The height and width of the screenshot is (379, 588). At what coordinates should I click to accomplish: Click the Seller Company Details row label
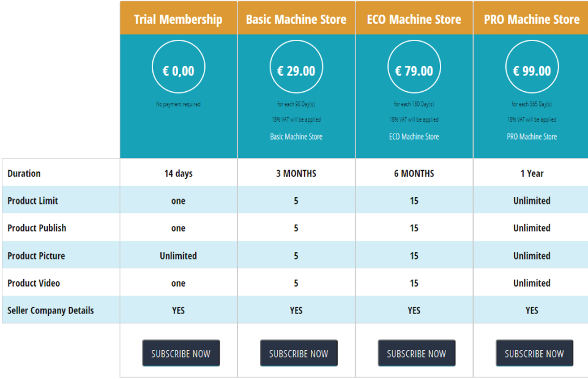[x=51, y=310]
